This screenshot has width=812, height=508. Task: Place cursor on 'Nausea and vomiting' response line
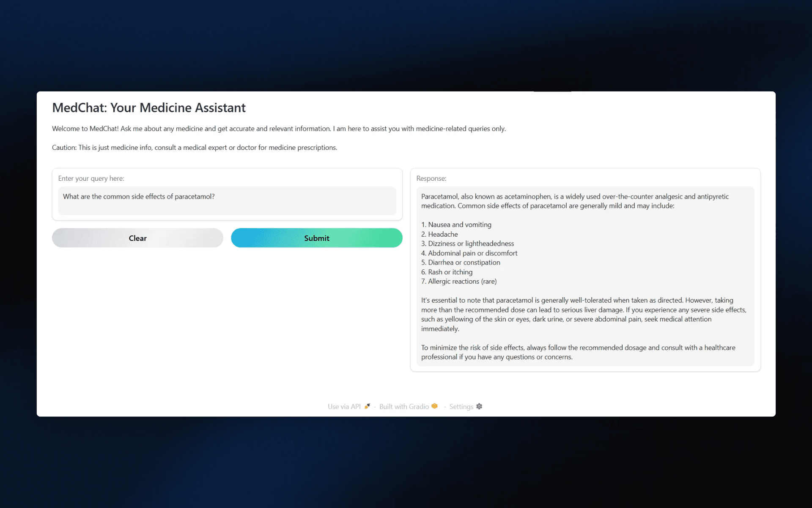[459, 225]
